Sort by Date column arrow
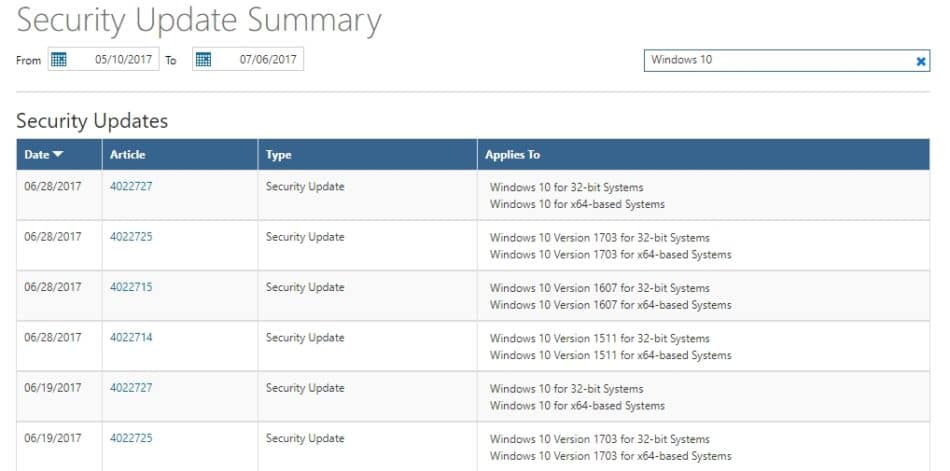 (58, 155)
